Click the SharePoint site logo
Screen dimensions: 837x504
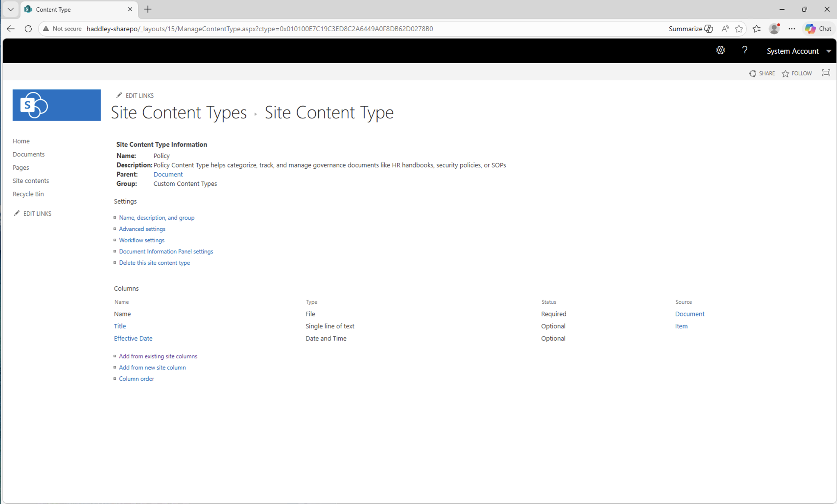coord(57,105)
